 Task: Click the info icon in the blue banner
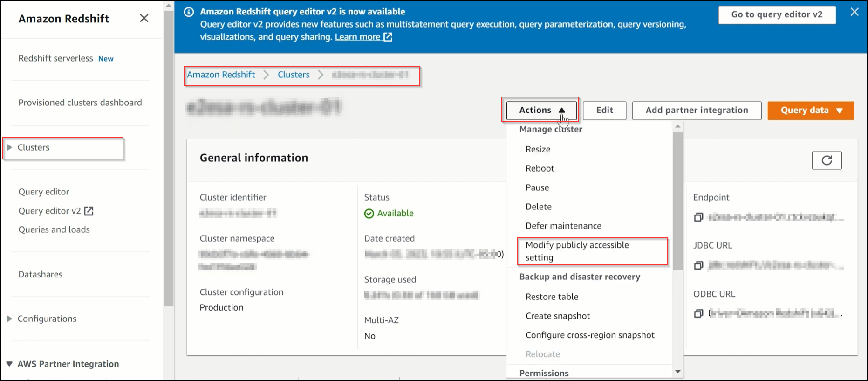tap(189, 12)
